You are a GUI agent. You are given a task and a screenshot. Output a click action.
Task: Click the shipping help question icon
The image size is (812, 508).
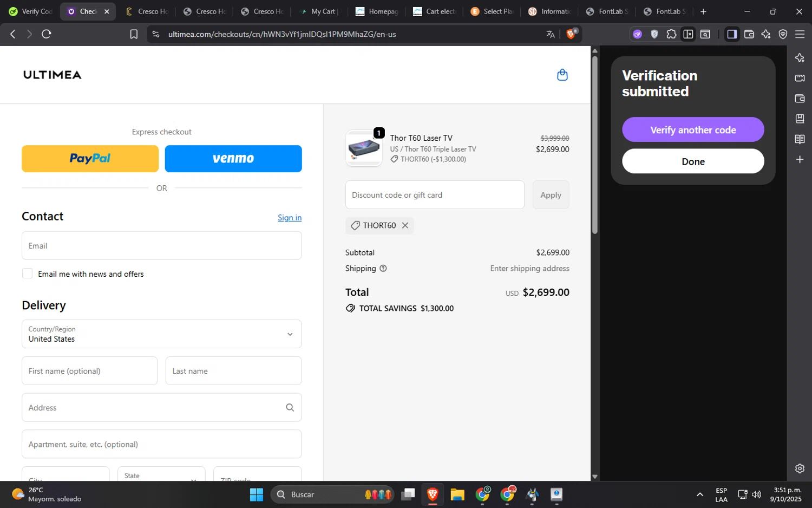point(383,268)
